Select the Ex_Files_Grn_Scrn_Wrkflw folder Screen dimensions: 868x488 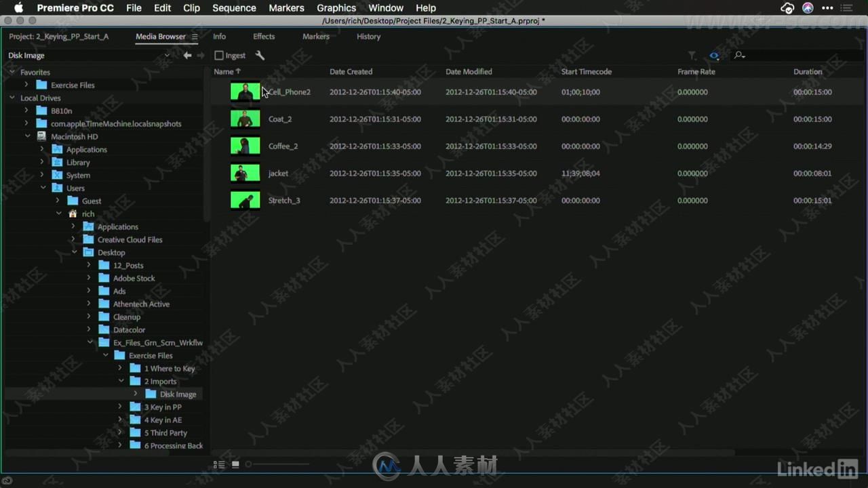(158, 342)
